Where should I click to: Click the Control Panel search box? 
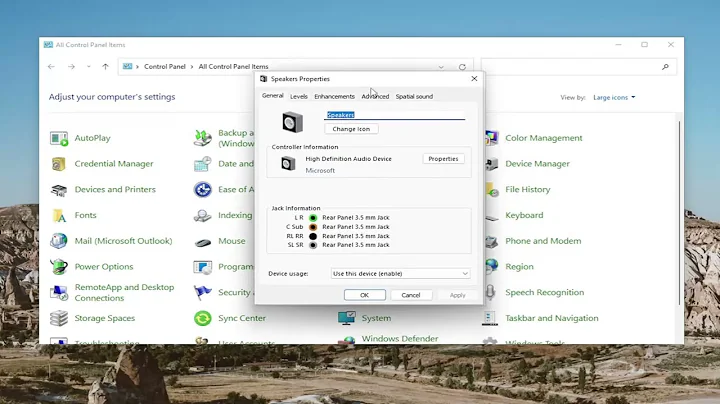[579, 67]
